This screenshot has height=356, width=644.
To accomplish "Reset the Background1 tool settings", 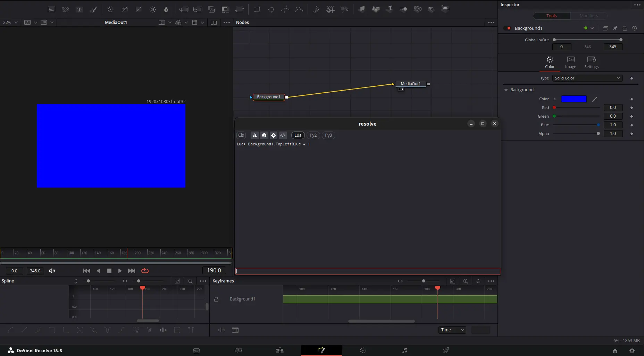I will pos(634,28).
